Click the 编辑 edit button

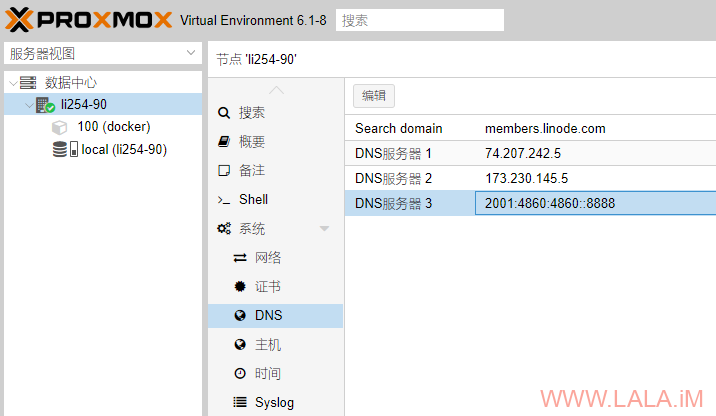(x=374, y=96)
